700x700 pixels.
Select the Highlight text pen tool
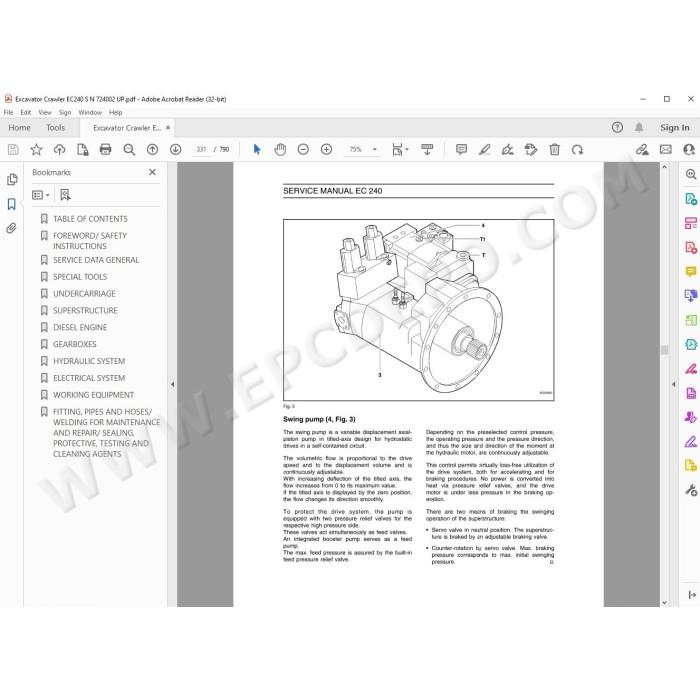484,150
